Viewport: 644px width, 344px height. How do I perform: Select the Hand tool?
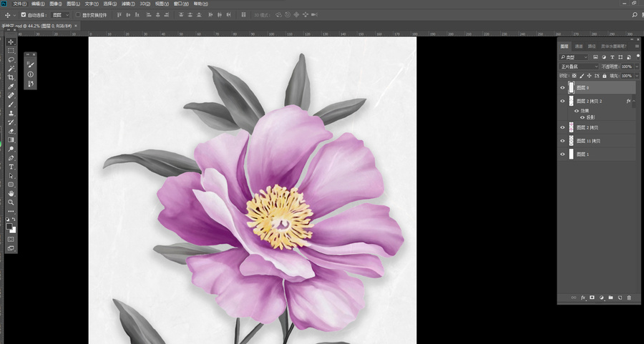pyautogui.click(x=11, y=193)
